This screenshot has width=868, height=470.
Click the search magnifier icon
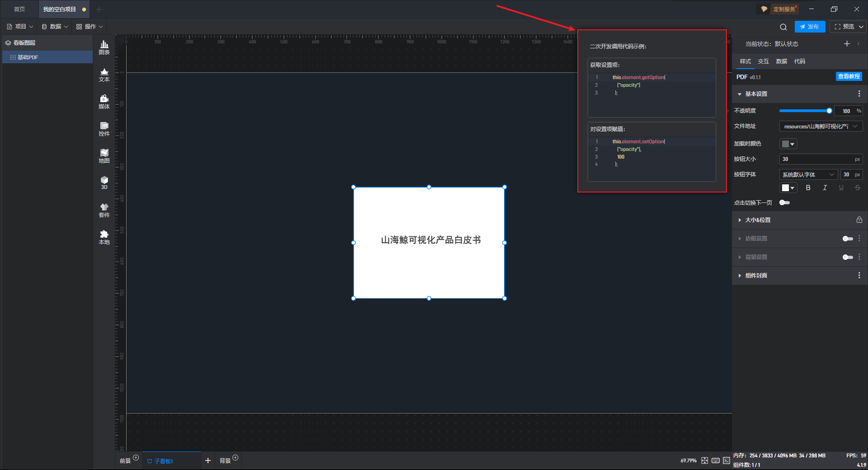pos(783,27)
